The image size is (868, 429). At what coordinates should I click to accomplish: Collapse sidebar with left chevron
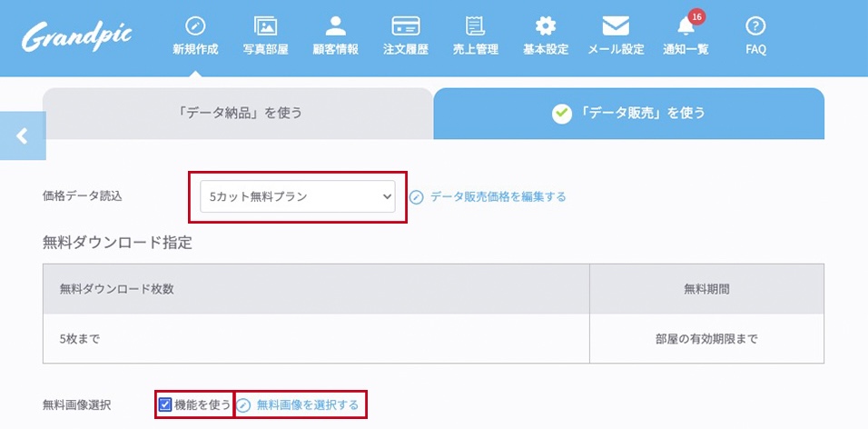pos(23,135)
